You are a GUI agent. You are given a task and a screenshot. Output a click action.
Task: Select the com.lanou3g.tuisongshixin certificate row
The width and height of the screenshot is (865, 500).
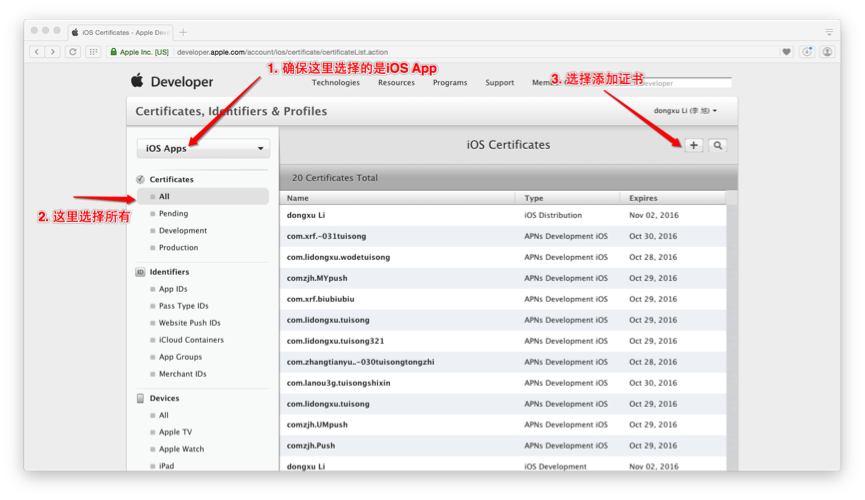(503, 383)
